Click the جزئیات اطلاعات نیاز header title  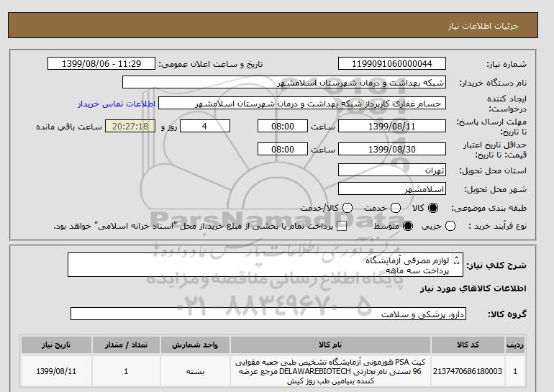coord(483,26)
